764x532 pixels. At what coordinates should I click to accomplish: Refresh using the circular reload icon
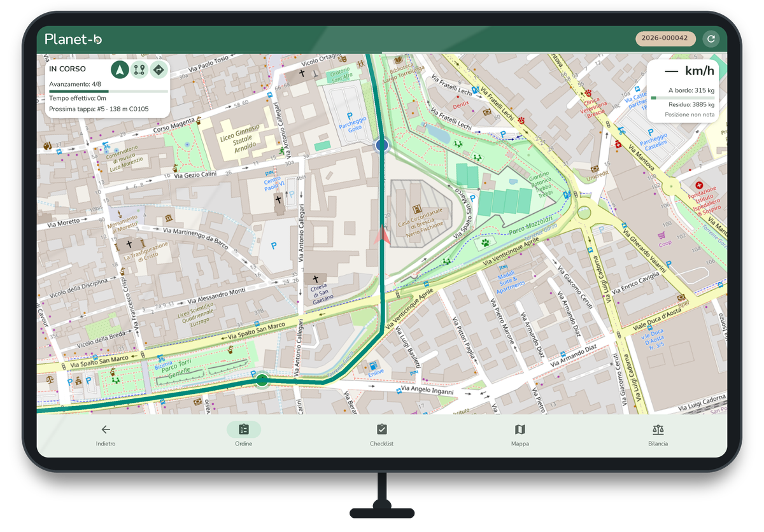pyautogui.click(x=711, y=39)
